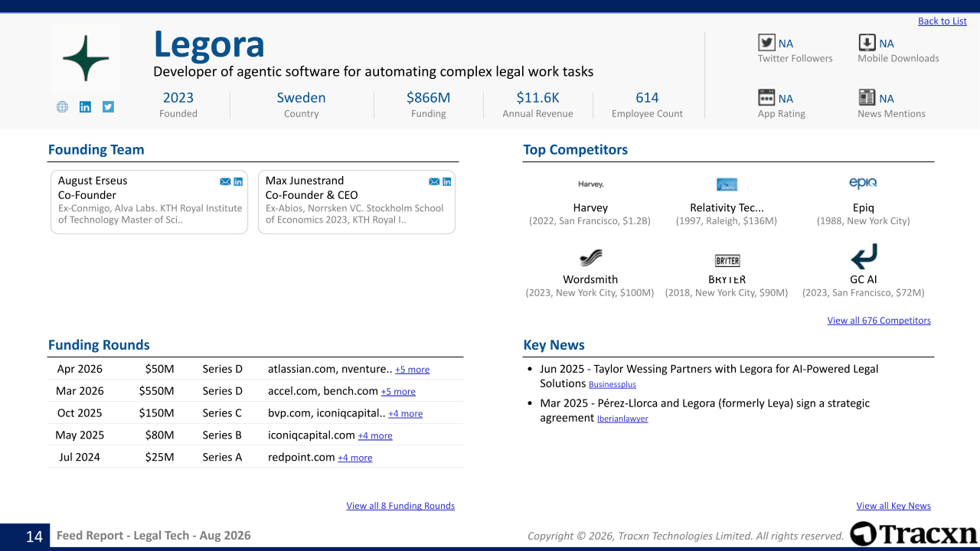Go back via Back to List link
This screenshot has height=551, width=980.
coord(942,21)
